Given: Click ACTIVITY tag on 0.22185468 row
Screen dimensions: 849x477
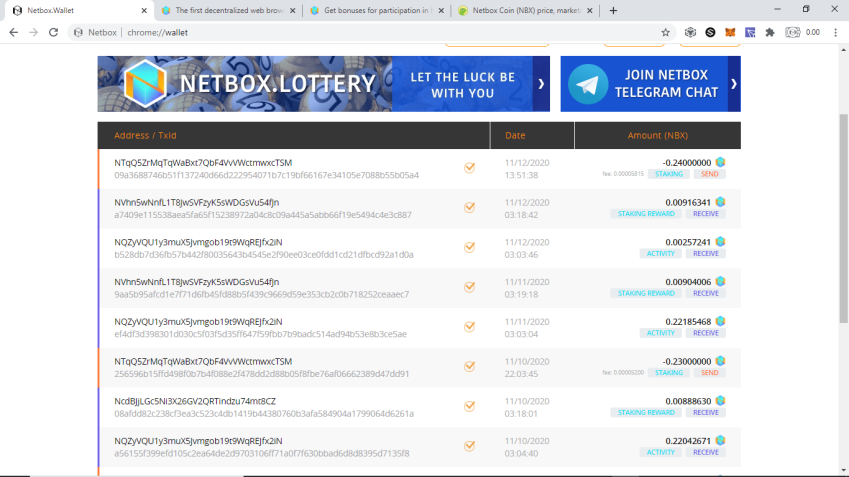Looking at the screenshot, I should pyautogui.click(x=661, y=333).
